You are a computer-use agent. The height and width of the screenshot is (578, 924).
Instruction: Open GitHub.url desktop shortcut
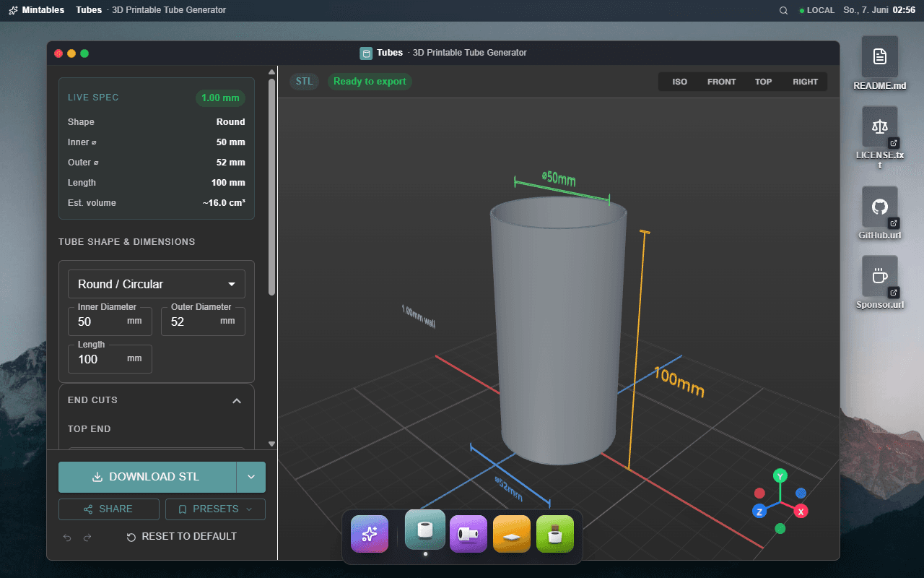(x=879, y=207)
